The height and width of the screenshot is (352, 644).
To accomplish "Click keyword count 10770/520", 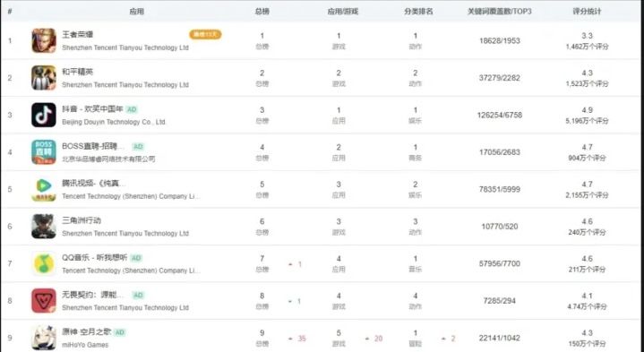I will tap(500, 227).
